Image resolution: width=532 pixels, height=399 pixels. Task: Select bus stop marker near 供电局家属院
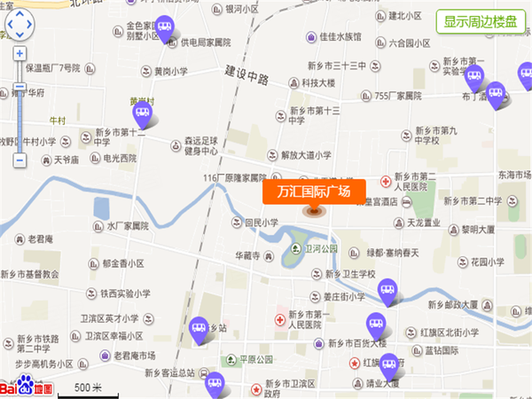(x=165, y=29)
